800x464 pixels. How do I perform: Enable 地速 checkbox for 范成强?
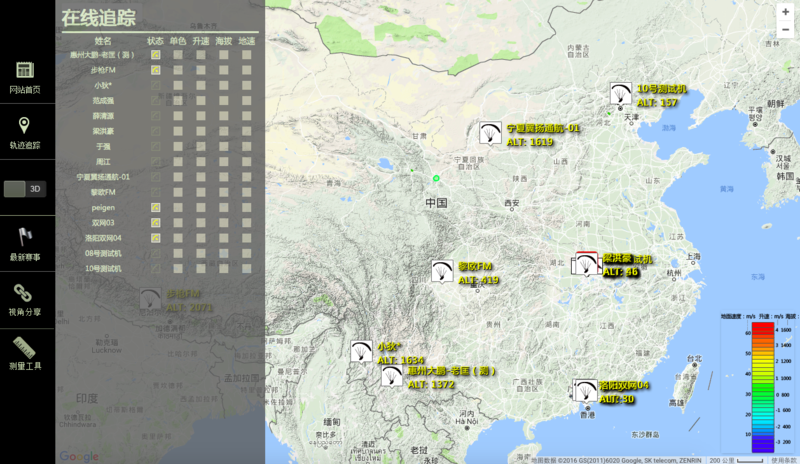pyautogui.click(x=246, y=101)
